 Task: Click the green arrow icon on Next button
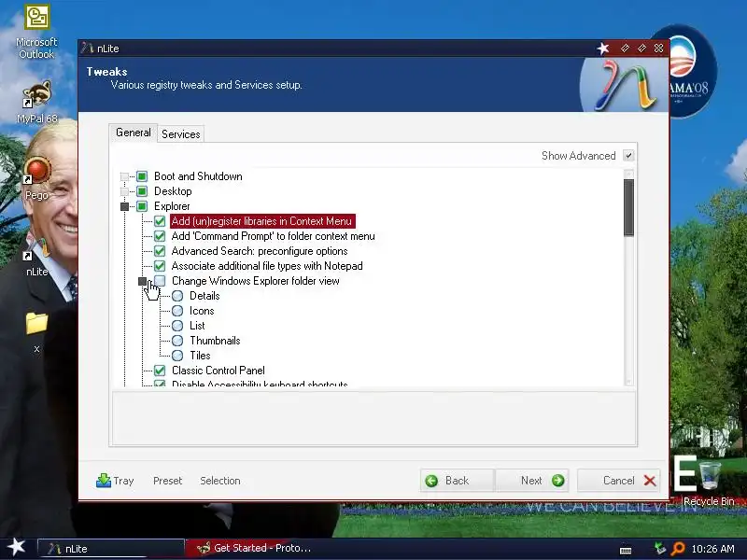click(x=557, y=481)
